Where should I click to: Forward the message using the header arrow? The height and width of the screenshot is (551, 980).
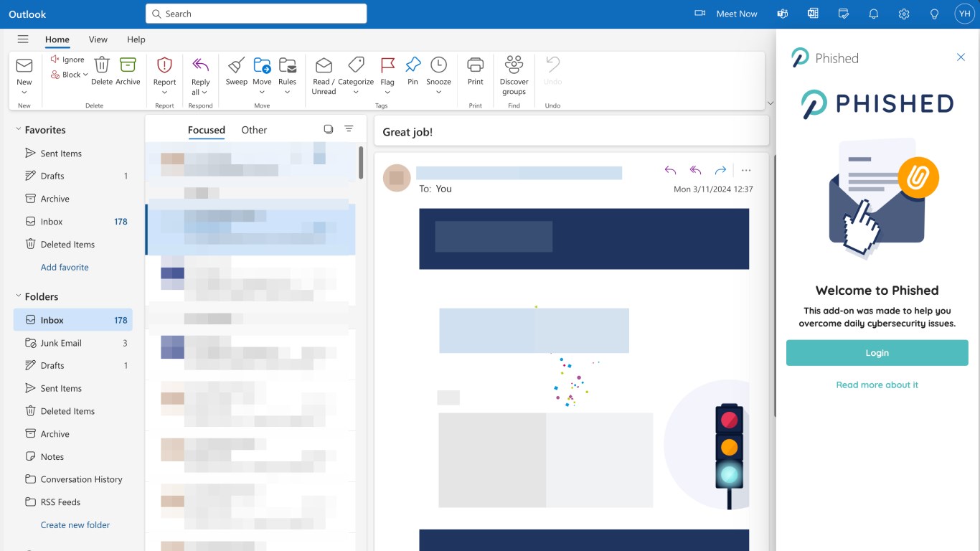tap(720, 170)
